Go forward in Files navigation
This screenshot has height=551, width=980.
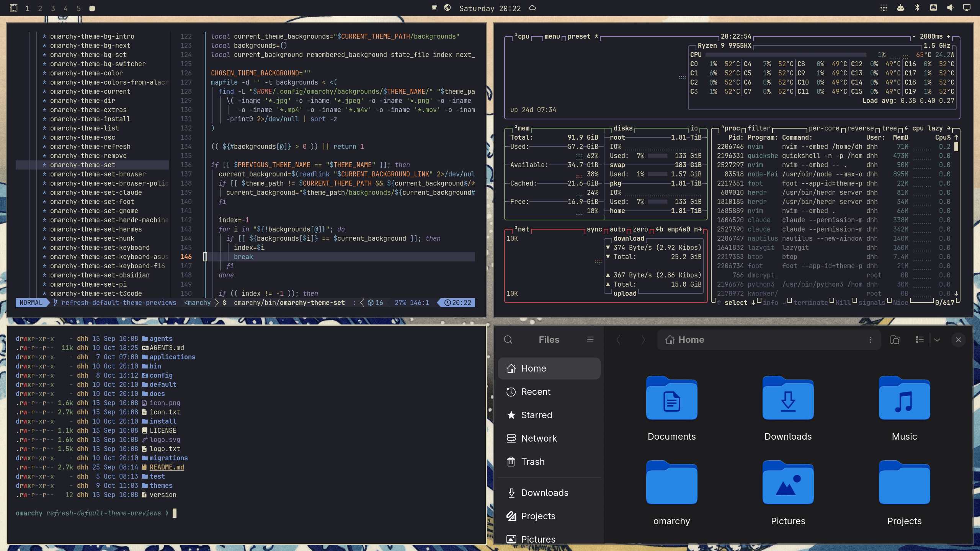[643, 339]
